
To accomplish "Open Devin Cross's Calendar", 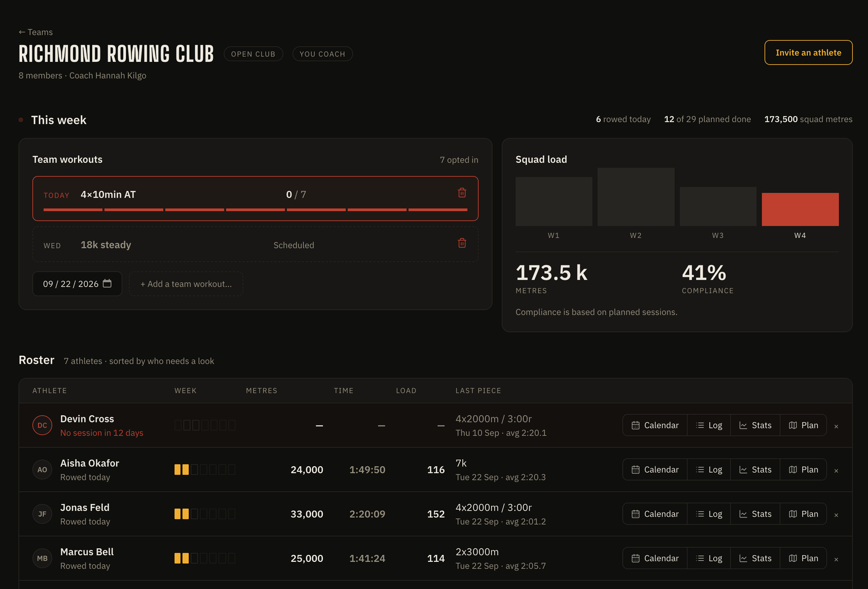I will point(655,425).
